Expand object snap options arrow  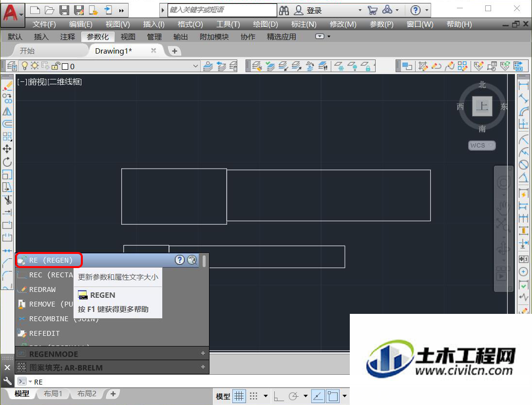click(x=345, y=396)
